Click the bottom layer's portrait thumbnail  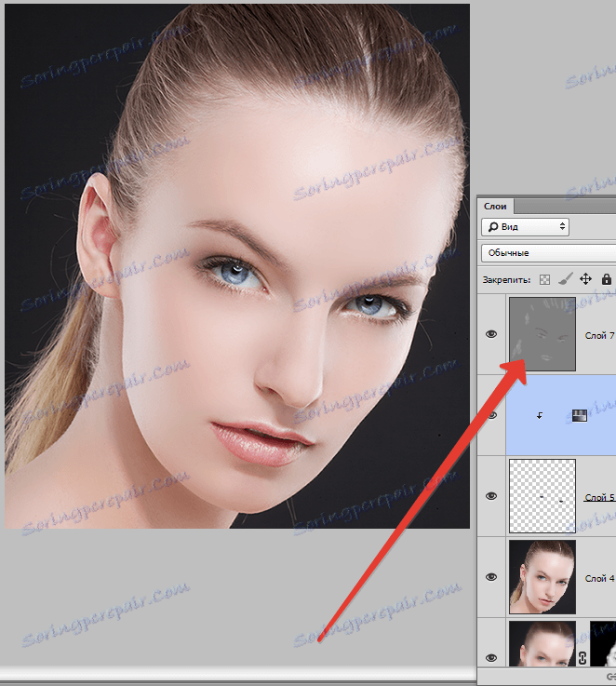pos(542,644)
